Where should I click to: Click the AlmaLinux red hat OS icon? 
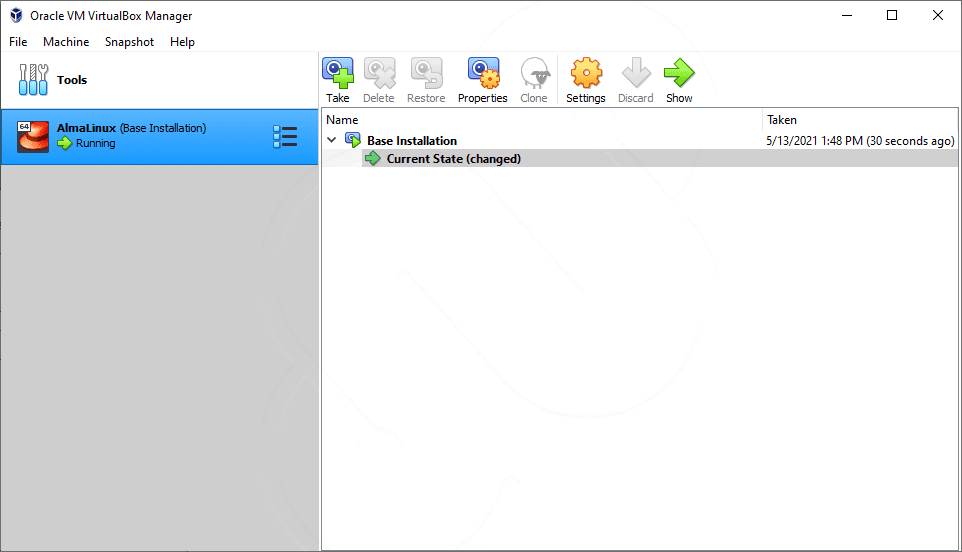33,136
